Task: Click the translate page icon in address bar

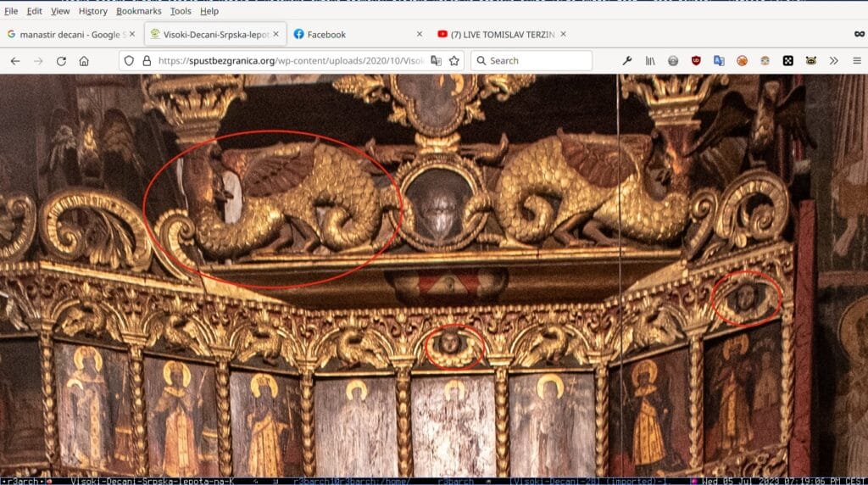Action: (437, 61)
